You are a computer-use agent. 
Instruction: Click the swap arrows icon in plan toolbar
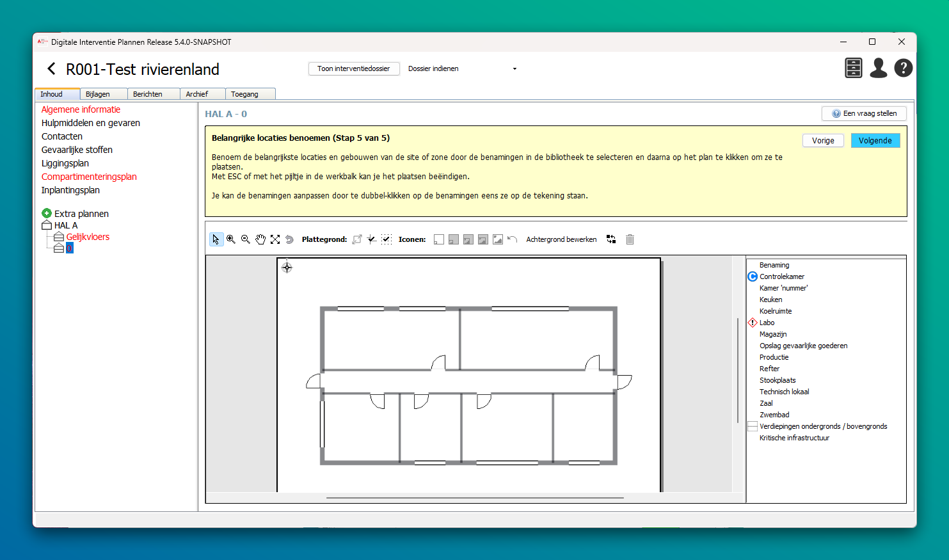(611, 239)
